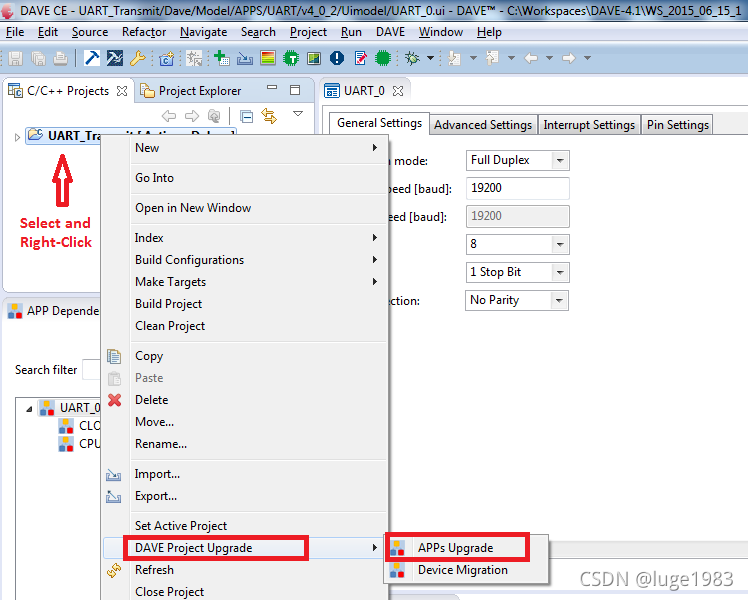Click the blue exclamation mark toolbar icon
The height and width of the screenshot is (600, 748).
tap(337, 58)
